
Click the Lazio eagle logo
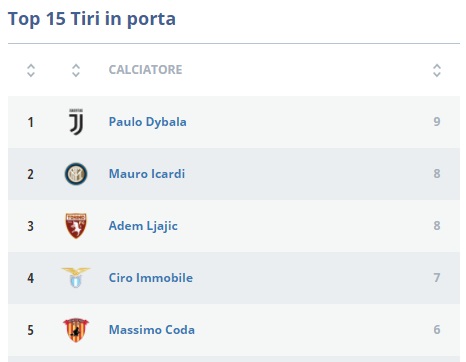[x=76, y=277]
